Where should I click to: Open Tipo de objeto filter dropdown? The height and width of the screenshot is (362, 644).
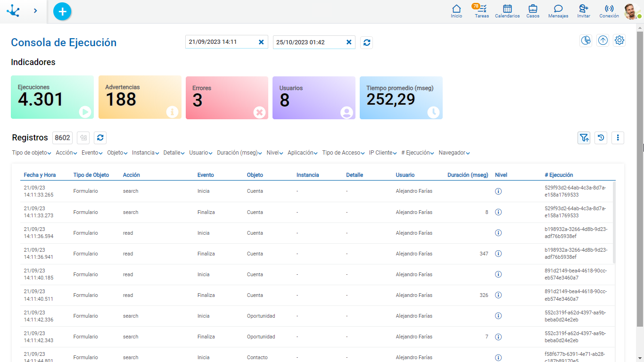[x=32, y=153]
